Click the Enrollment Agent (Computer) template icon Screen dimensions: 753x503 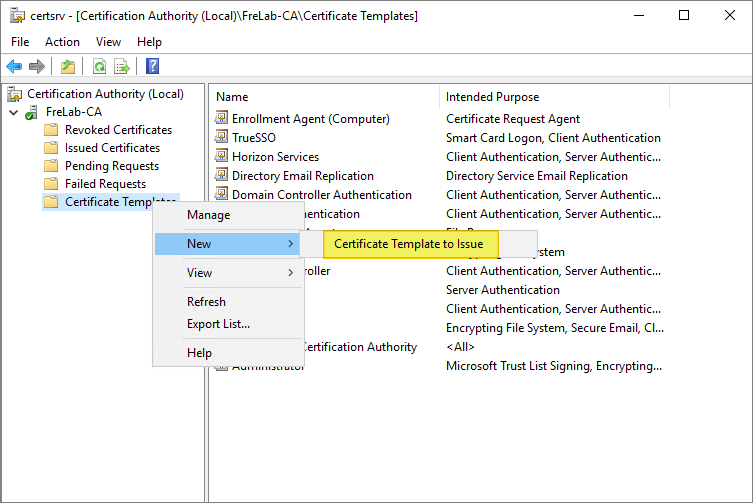222,119
